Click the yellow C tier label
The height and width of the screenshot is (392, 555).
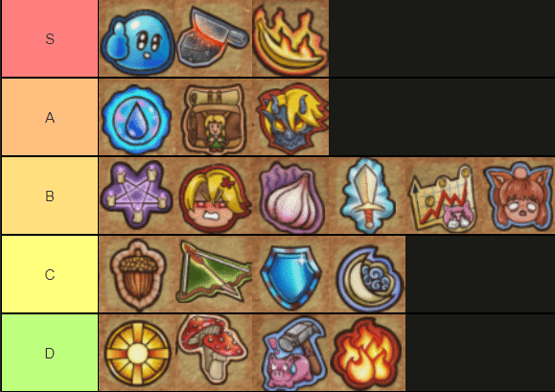click(x=50, y=274)
